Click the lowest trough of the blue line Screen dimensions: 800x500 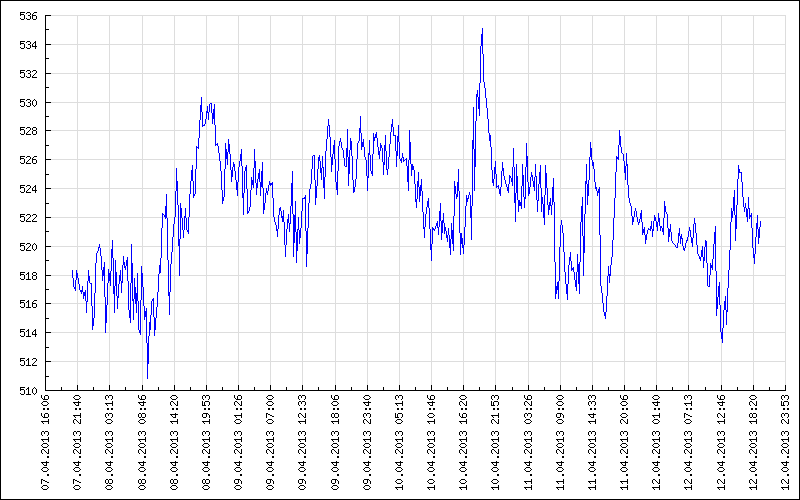[147, 378]
